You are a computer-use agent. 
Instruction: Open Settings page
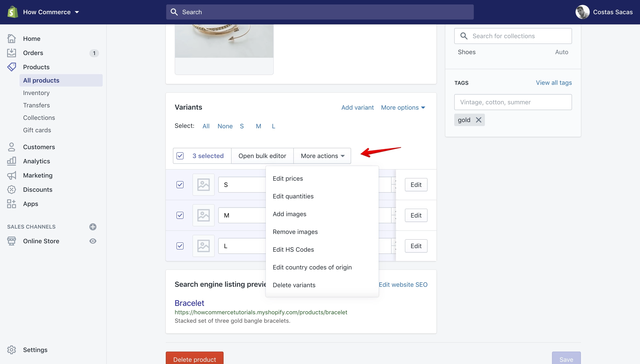(x=35, y=350)
